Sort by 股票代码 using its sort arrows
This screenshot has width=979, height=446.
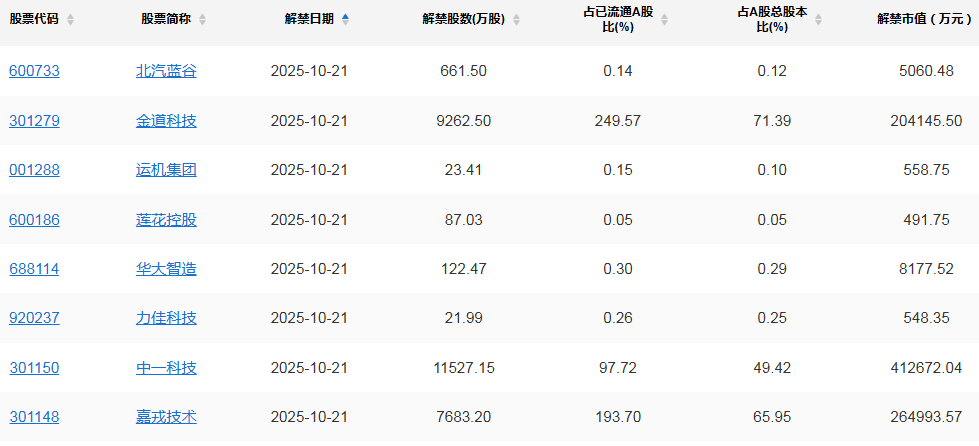71,19
